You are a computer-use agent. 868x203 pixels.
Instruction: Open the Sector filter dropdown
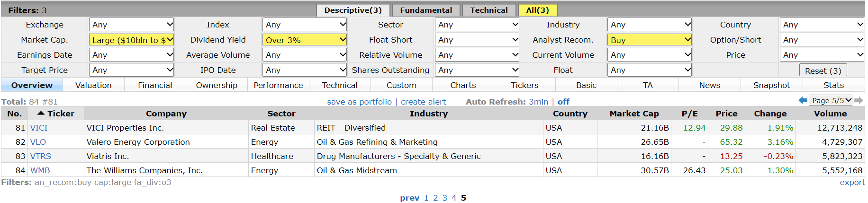[477, 25]
